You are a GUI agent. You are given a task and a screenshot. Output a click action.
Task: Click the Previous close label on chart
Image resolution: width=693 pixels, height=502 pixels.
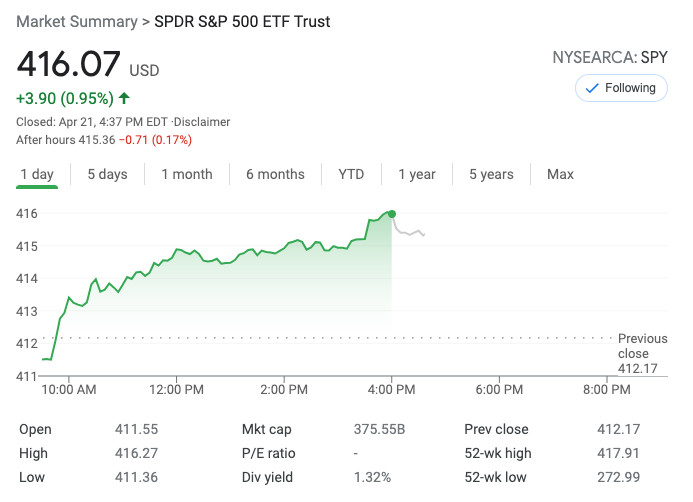(642, 346)
